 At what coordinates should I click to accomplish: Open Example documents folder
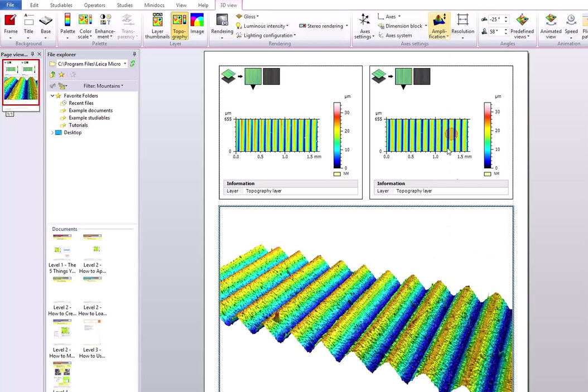pyautogui.click(x=90, y=110)
